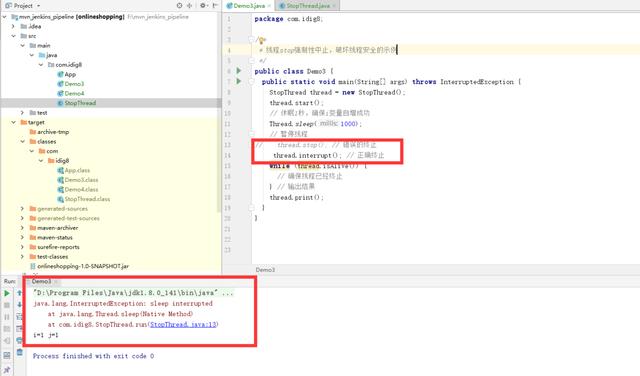
Task: Open the StopThread.java:13 stack trace link
Action: tap(183, 325)
